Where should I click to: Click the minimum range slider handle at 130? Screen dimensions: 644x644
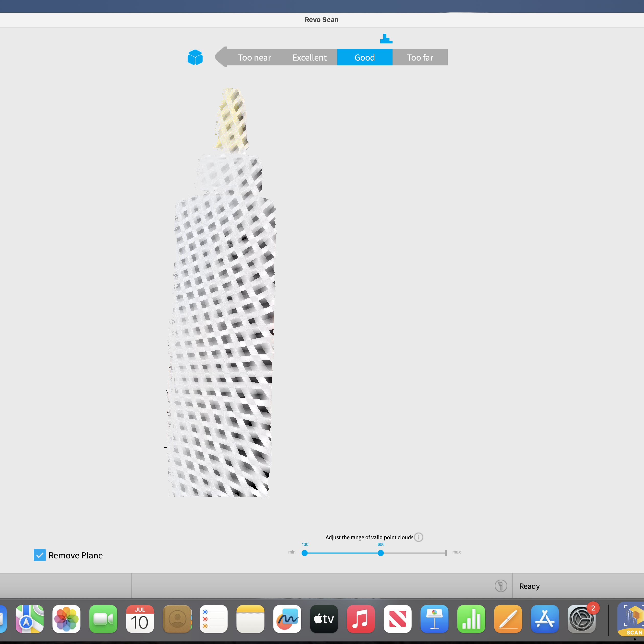305,553
